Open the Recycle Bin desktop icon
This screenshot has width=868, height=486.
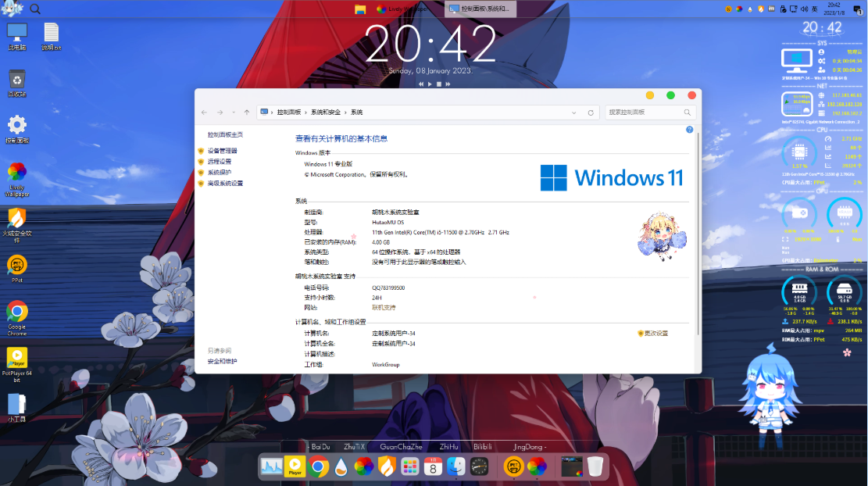click(17, 82)
